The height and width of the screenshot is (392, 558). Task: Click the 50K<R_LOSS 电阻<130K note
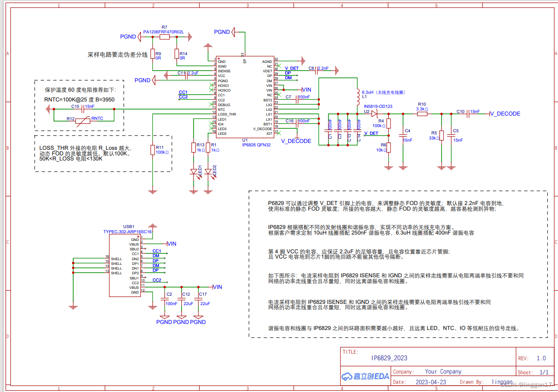(x=71, y=159)
